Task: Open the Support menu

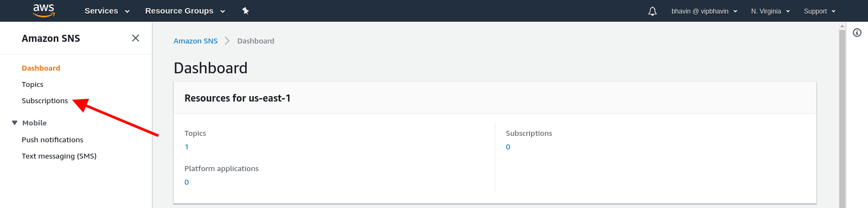Action: (820, 11)
